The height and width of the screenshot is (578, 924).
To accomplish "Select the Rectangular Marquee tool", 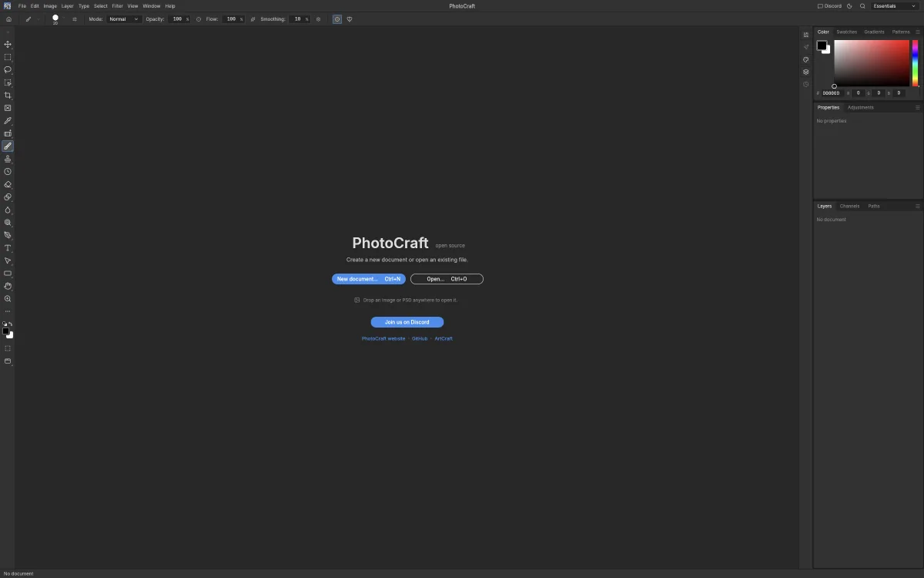I will pos(8,57).
